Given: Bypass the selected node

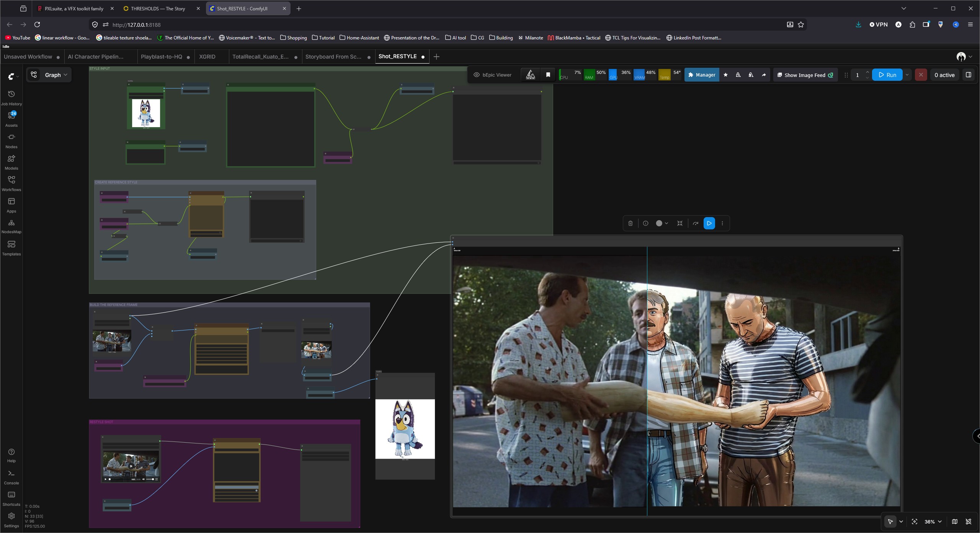Looking at the screenshot, I should pos(696,223).
